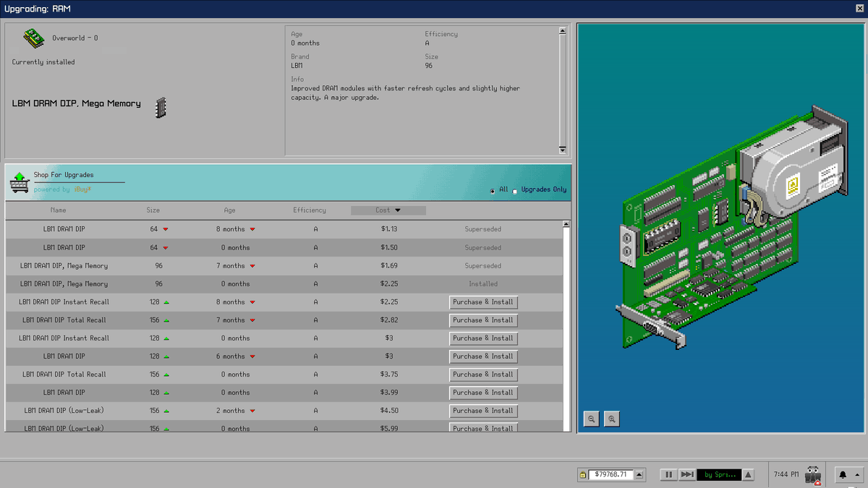This screenshot has width=868, height=488.
Task: Purchase the $3.99 LBM DRAM DIP
Action: click(483, 393)
